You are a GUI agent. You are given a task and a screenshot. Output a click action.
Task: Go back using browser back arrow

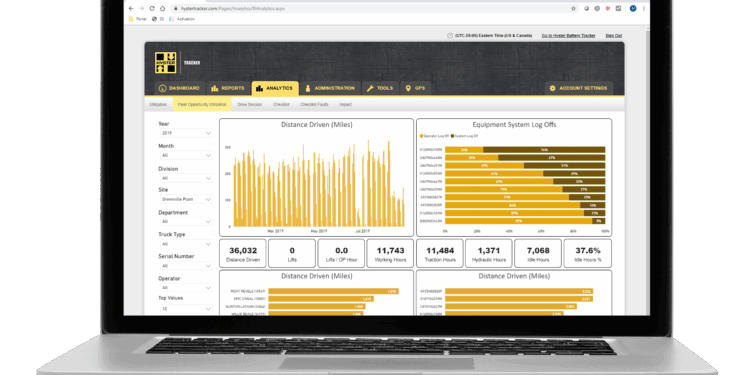pyautogui.click(x=132, y=9)
